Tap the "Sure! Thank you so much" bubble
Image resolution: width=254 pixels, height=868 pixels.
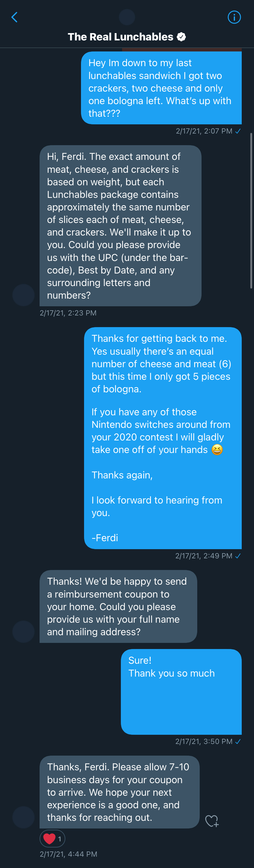click(x=181, y=692)
